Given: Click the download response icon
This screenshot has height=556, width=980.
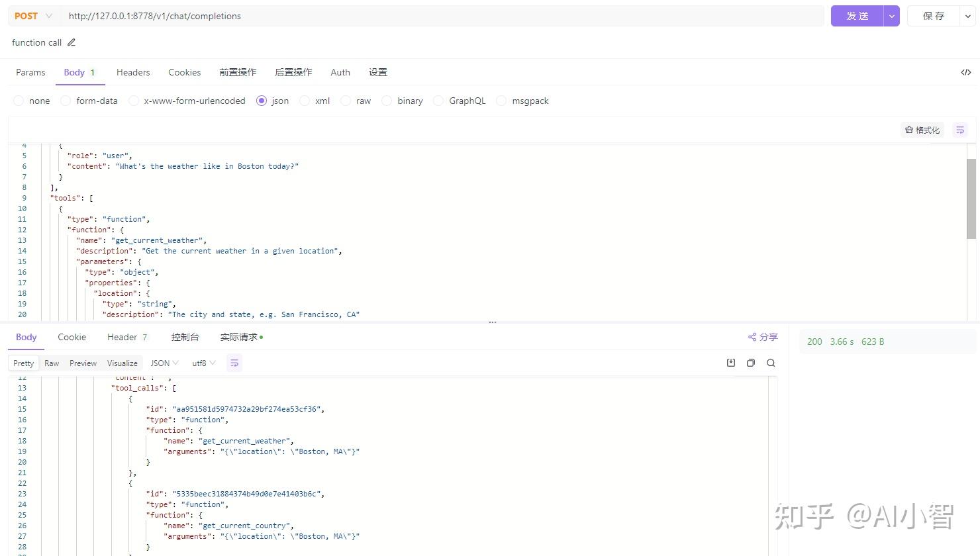Looking at the screenshot, I should pos(731,363).
